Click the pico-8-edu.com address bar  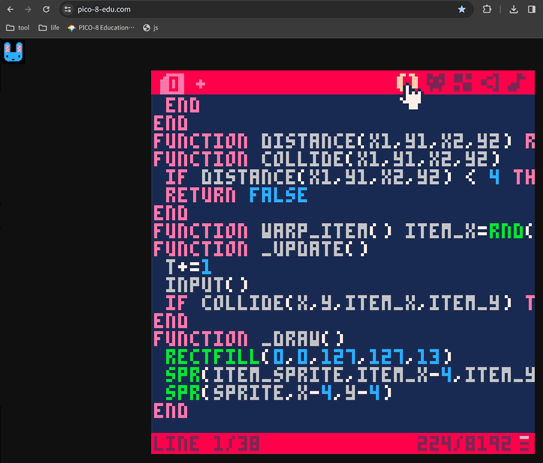tap(267, 9)
